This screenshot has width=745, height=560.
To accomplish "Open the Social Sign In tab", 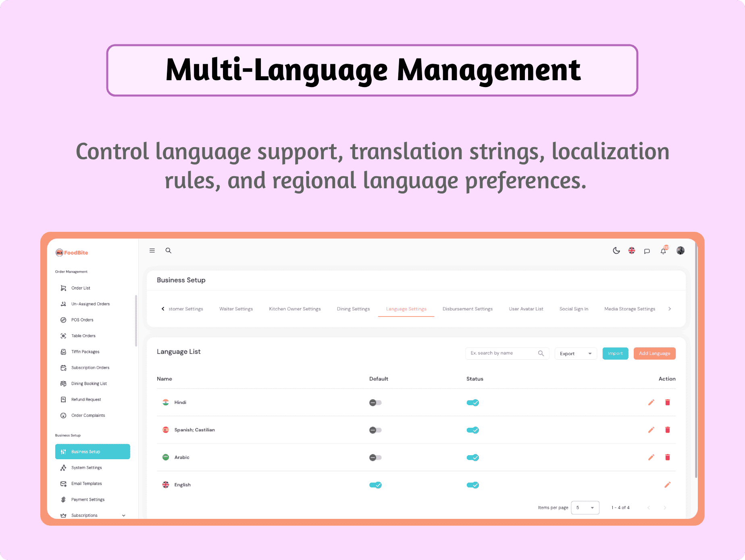I will point(574,309).
